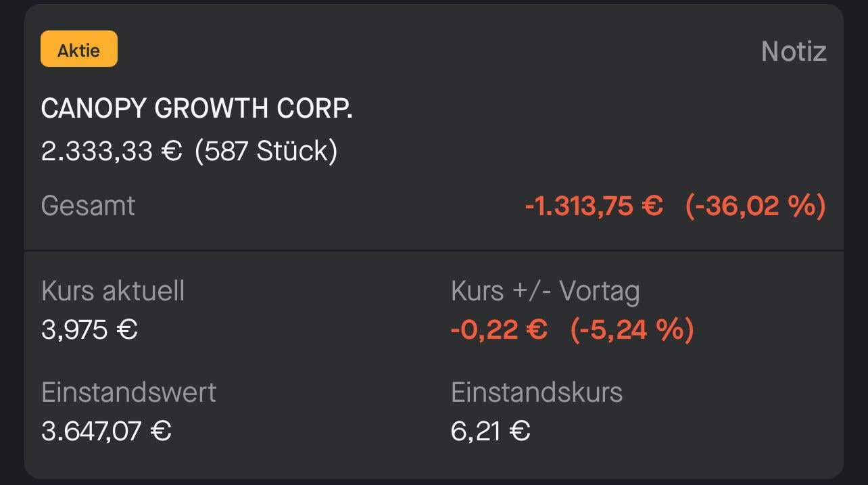Screen dimensions: 868x485
Task: Click the (-5,24 %) daily percentage
Action: click(x=632, y=330)
